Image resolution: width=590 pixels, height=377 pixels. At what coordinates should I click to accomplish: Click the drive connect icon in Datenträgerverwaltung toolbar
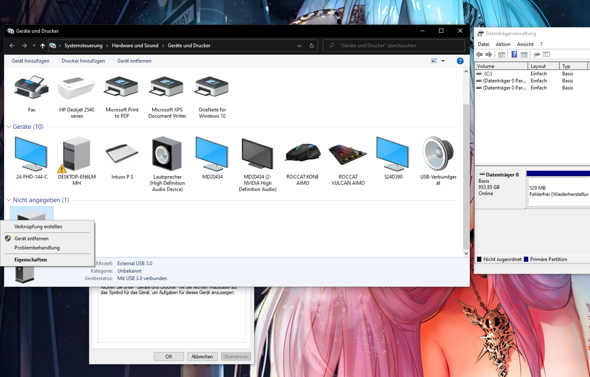pyautogui.click(x=537, y=55)
